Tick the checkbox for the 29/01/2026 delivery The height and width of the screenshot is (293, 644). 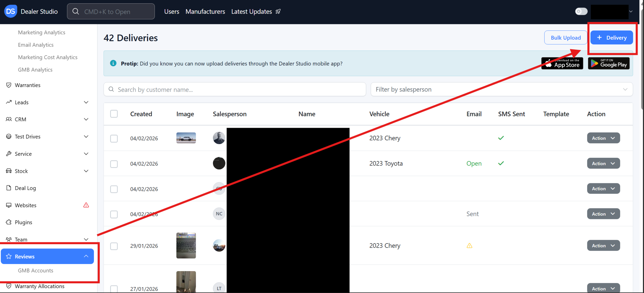(114, 246)
